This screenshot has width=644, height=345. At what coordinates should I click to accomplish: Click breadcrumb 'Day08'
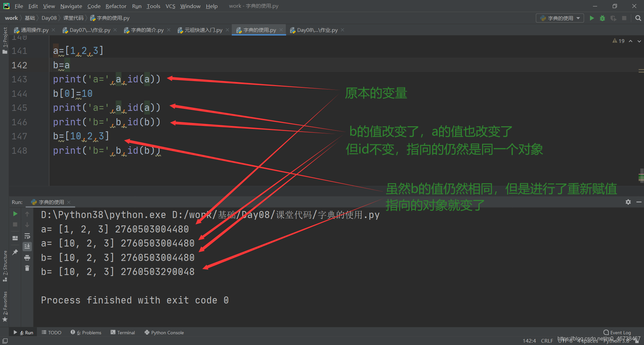[x=49, y=18]
